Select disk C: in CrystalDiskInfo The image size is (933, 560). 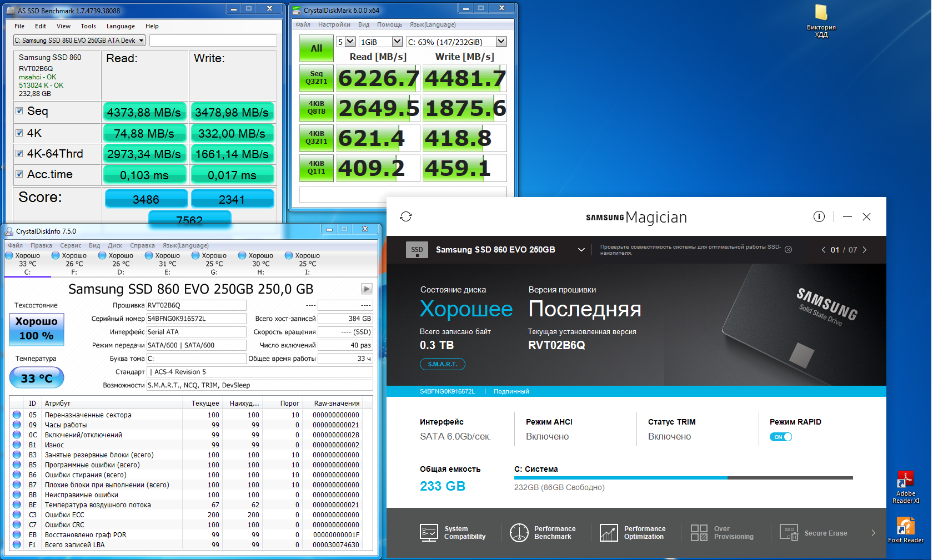27,264
